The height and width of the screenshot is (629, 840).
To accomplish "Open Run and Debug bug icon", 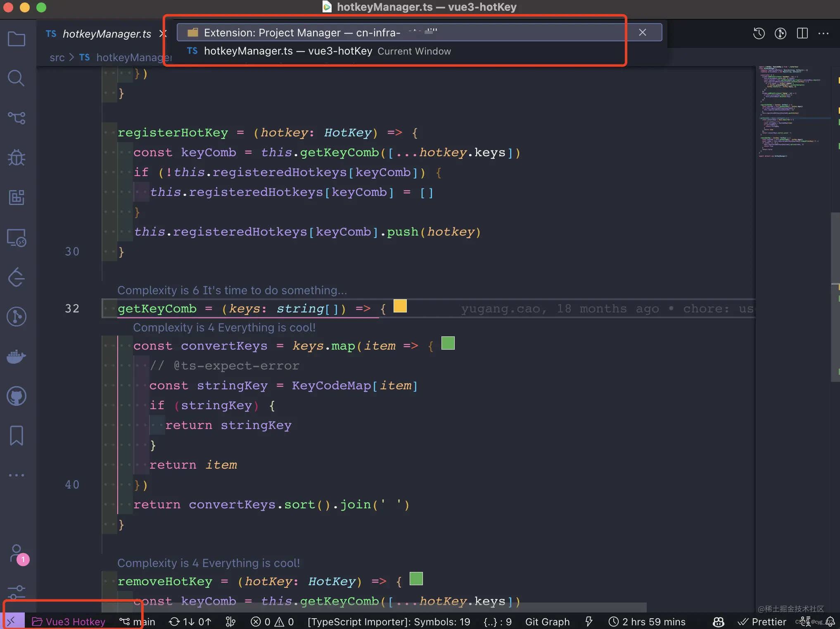I will click(17, 157).
